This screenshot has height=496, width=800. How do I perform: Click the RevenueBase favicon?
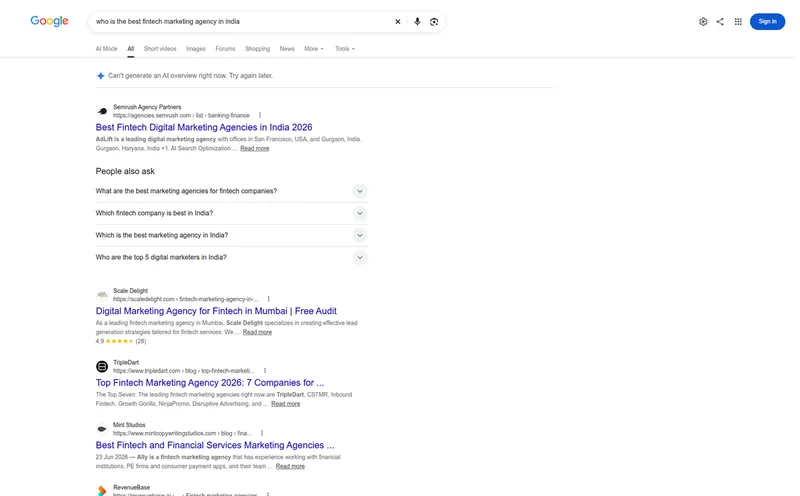click(x=102, y=491)
